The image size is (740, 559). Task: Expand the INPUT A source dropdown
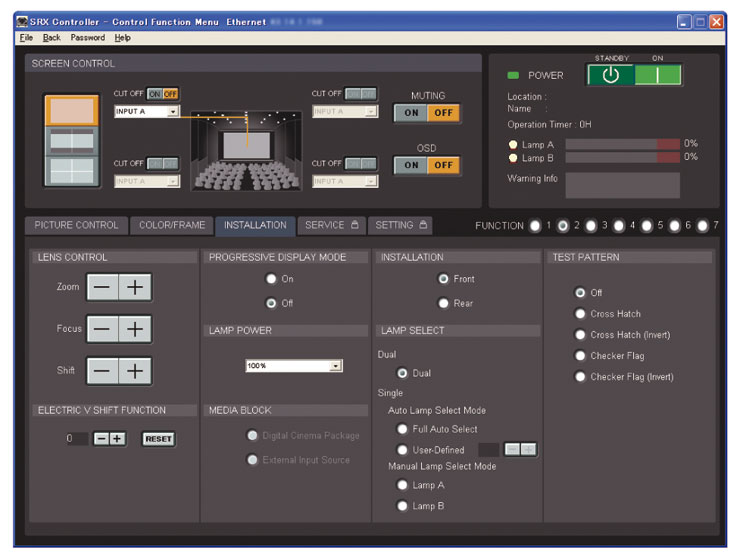[x=172, y=112]
